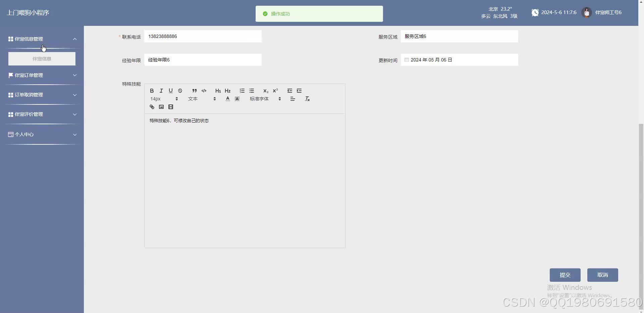644x313 pixels.
Task: Toggle strikethrough formatting in the editor
Action: [x=180, y=91]
